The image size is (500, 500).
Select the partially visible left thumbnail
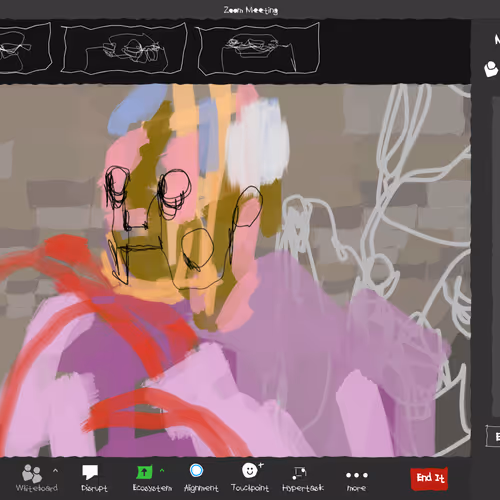click(x=25, y=48)
